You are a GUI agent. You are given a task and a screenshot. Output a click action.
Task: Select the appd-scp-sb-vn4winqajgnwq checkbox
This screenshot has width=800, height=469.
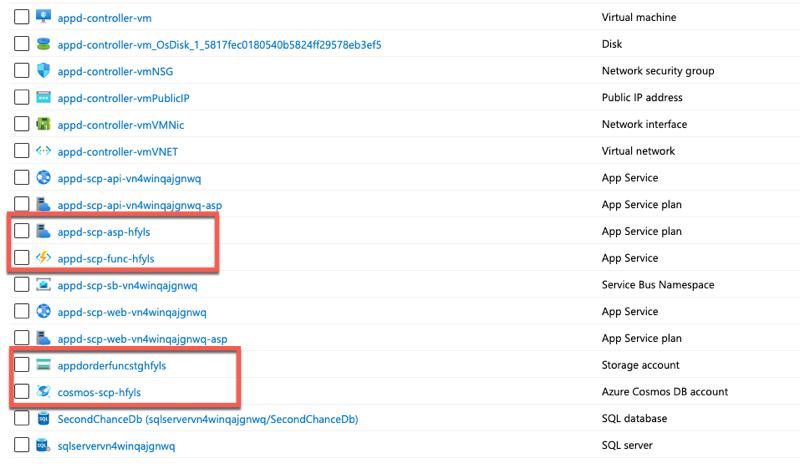21,284
